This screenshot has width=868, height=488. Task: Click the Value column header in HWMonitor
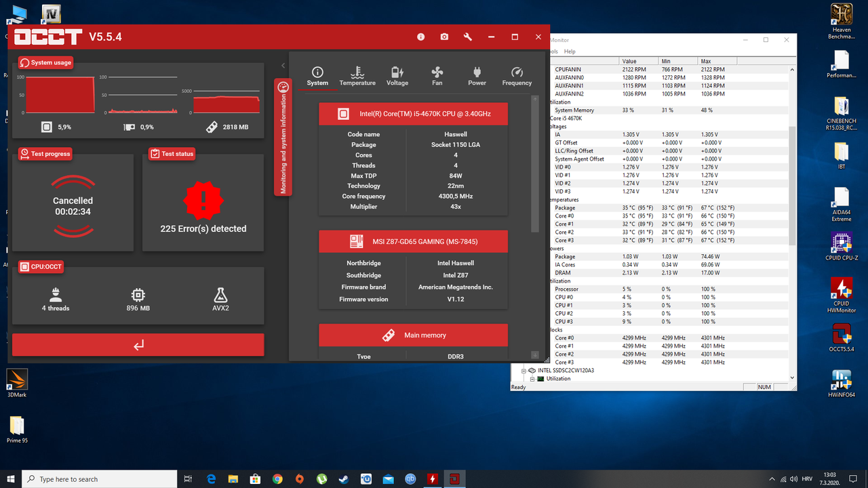(x=639, y=61)
